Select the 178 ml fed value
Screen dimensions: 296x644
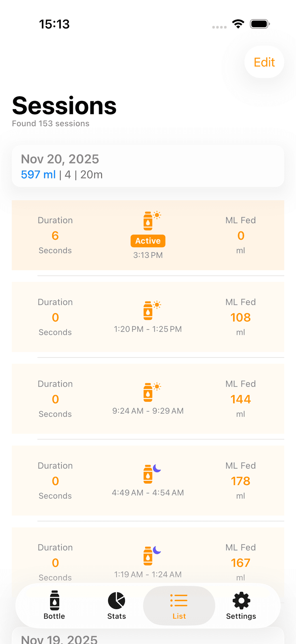(x=241, y=481)
